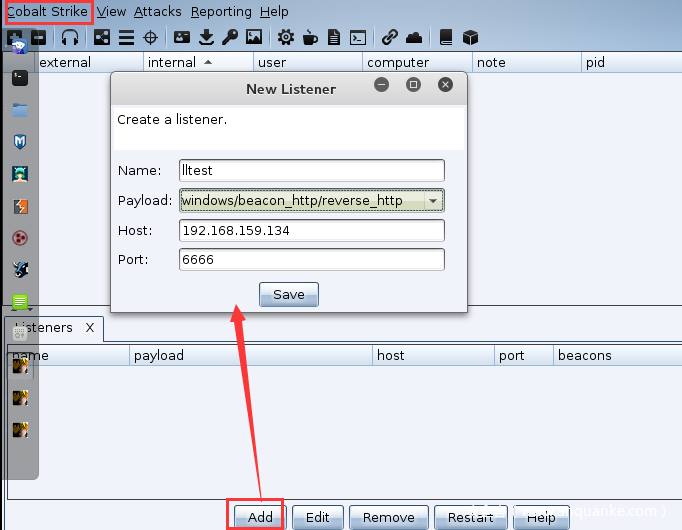Viewport: 682px width, 530px height.
Task: Click the Connect to team server plus icon
Action: coord(14,37)
